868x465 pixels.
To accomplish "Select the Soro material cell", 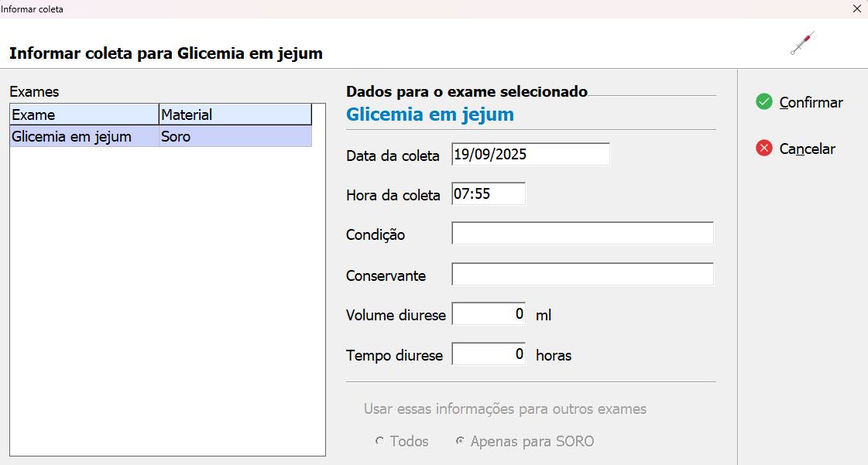I will (x=235, y=136).
